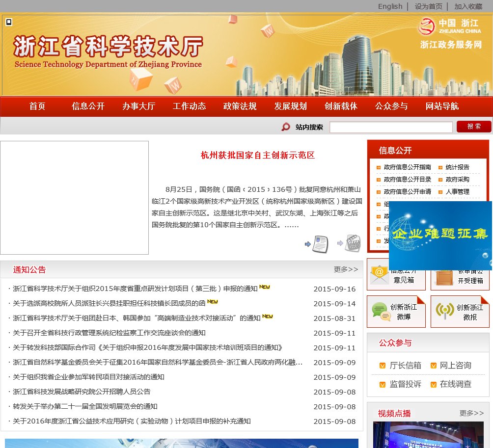The image size is (493, 448).
Task: Click the video clapperboard icon below the article
Action: tap(353, 243)
